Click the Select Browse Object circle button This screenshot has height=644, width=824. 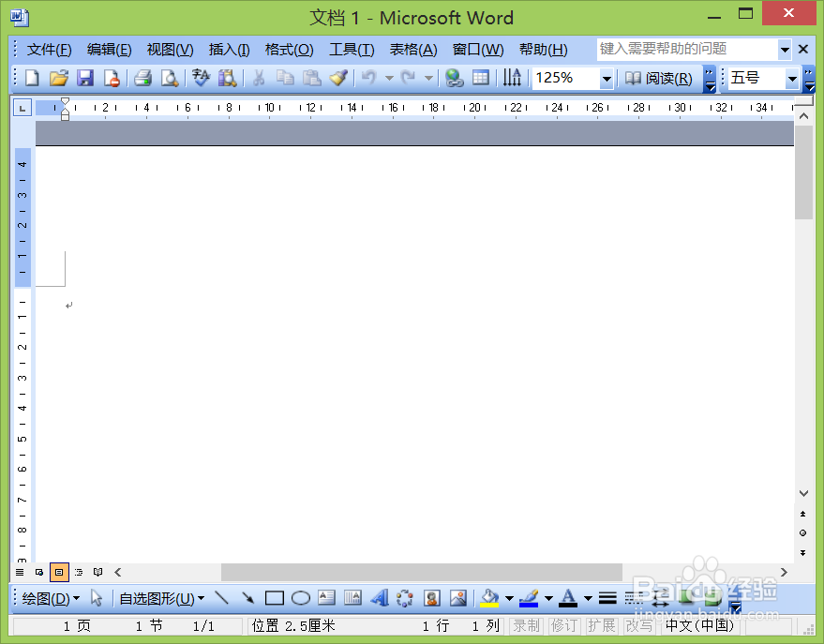[x=802, y=533]
